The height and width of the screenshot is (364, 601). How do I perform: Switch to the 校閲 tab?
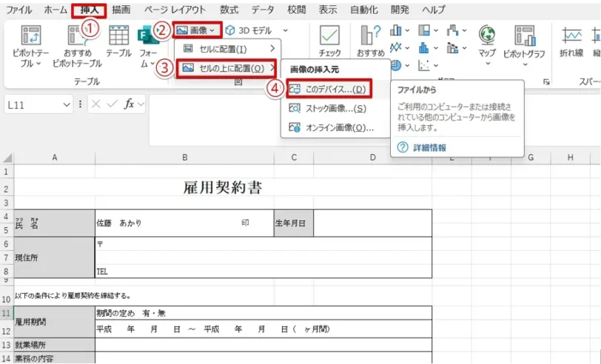click(297, 10)
